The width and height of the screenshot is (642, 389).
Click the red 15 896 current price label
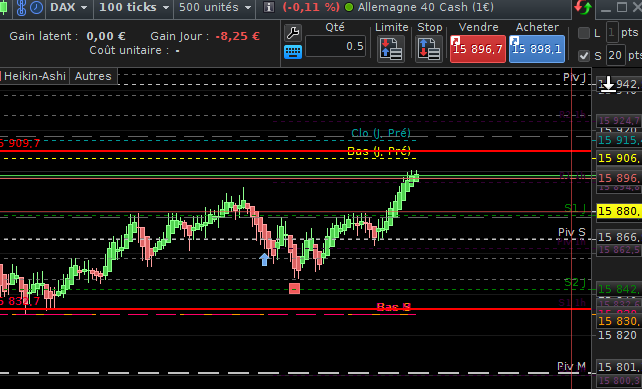pyautogui.click(x=619, y=178)
